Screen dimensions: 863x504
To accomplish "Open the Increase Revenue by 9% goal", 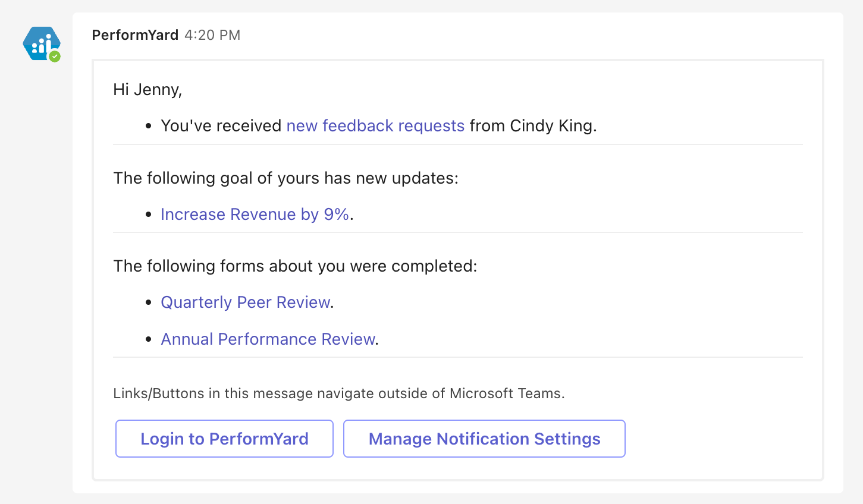I will (255, 215).
